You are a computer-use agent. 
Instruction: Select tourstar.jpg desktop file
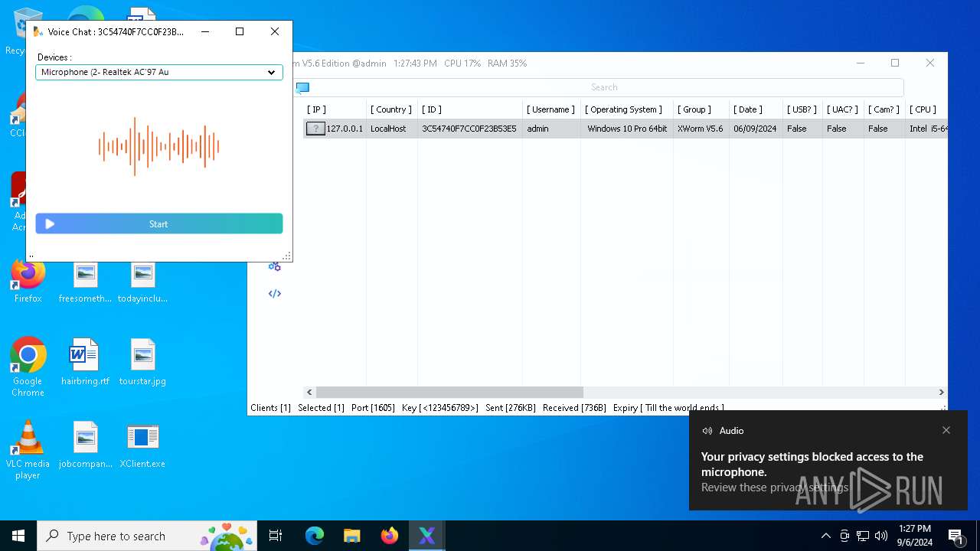click(x=142, y=362)
